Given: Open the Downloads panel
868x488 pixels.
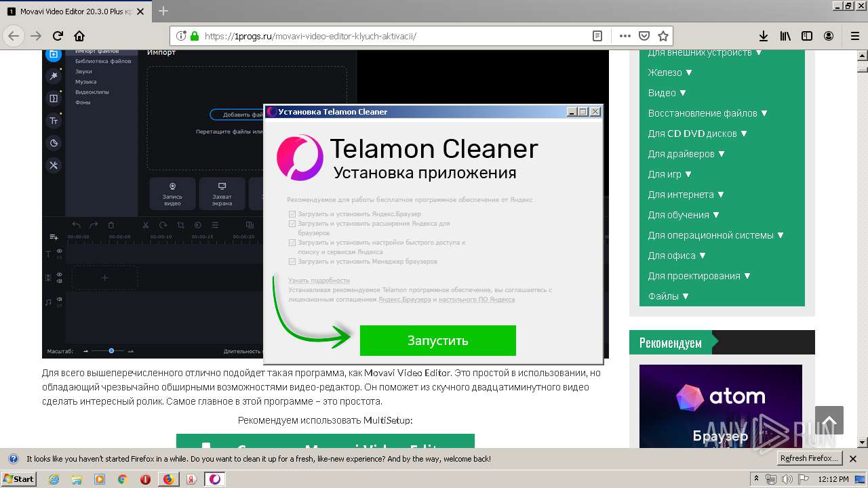Looking at the screenshot, I should coord(764,36).
